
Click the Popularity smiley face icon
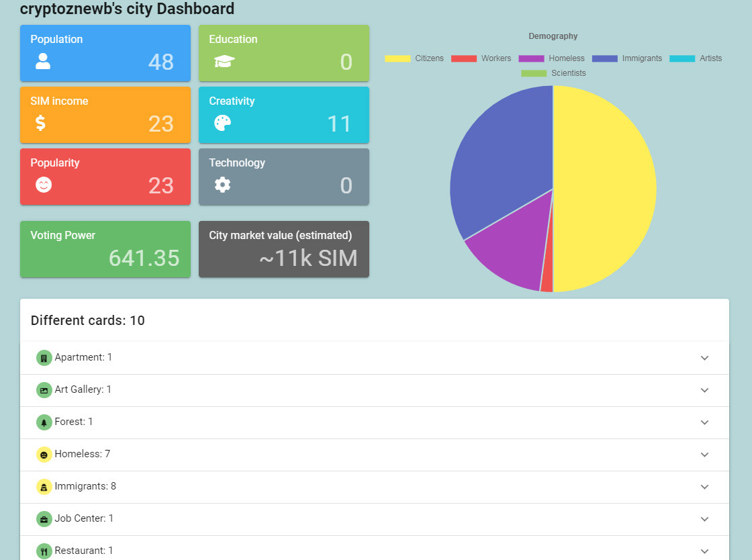coord(44,185)
